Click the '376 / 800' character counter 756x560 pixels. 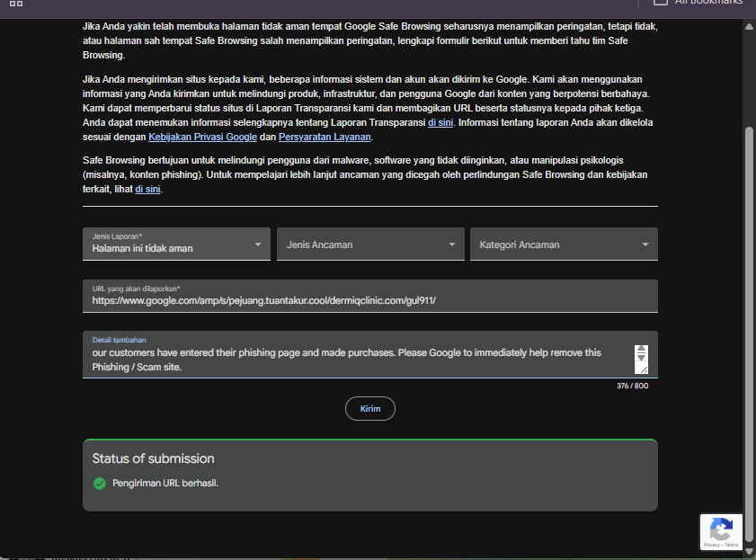click(x=632, y=386)
